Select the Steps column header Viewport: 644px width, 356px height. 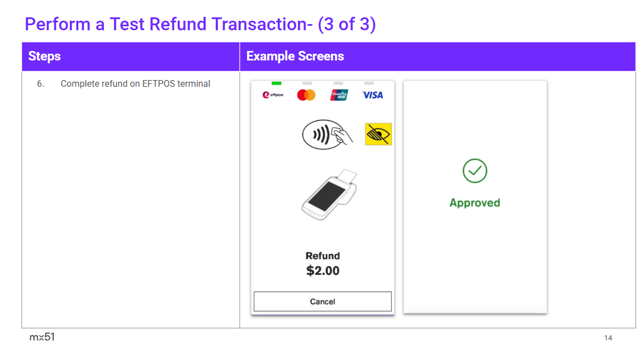pos(45,57)
